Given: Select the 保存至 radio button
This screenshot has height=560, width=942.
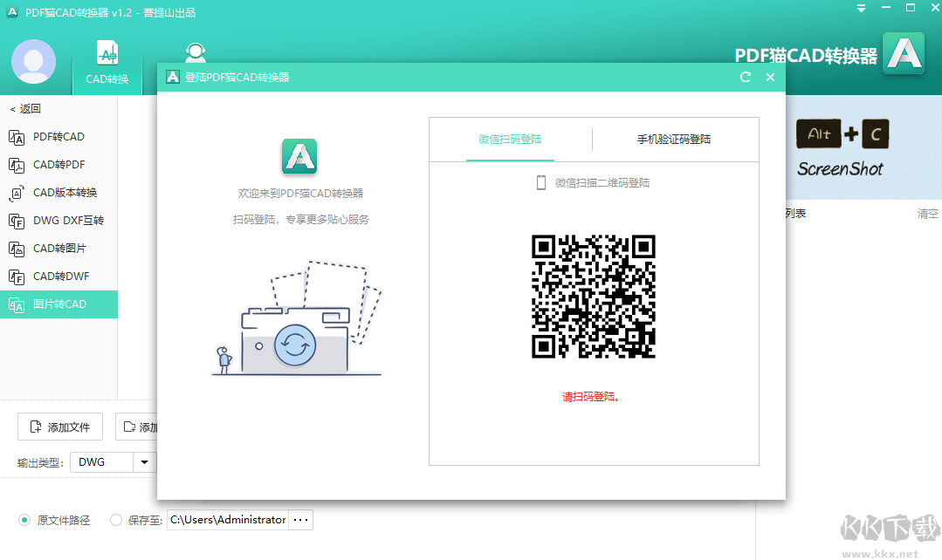Looking at the screenshot, I should coord(115,519).
